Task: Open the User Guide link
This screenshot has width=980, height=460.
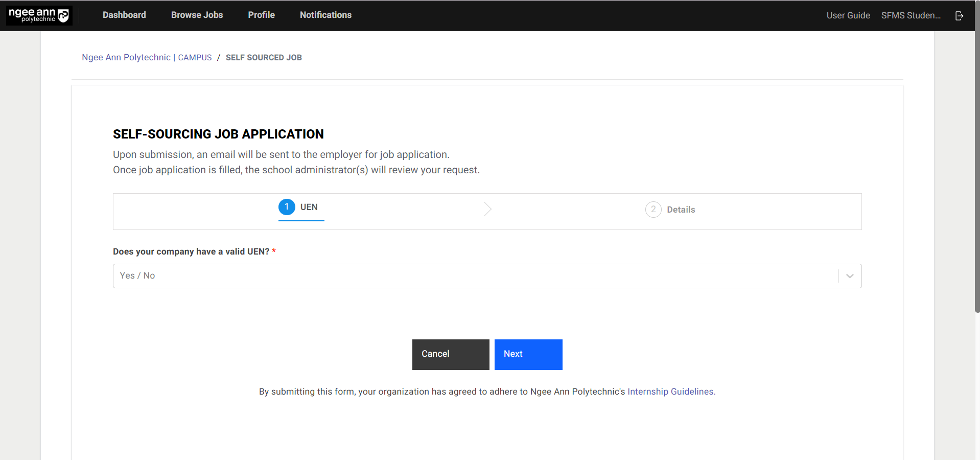Action: [x=848, y=15]
